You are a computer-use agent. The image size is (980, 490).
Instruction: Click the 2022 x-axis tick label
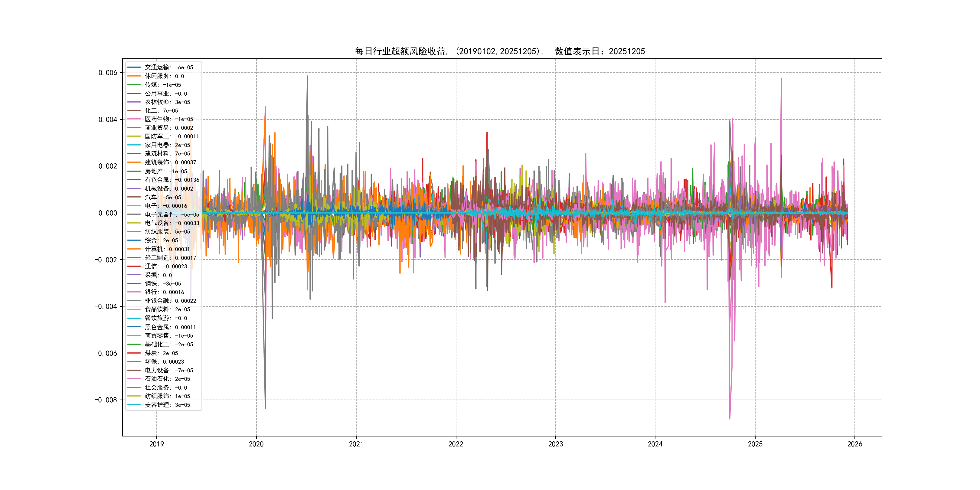coord(456,444)
